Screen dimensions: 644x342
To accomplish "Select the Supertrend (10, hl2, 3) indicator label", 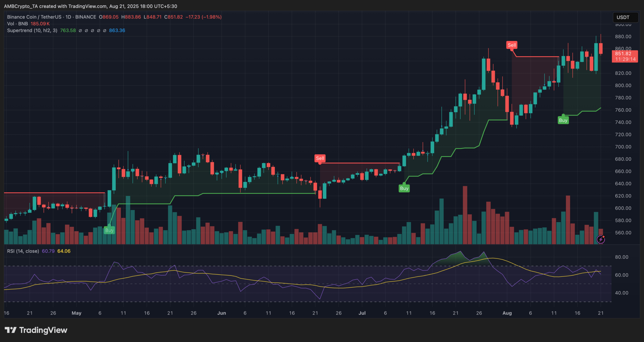I will click(32, 30).
